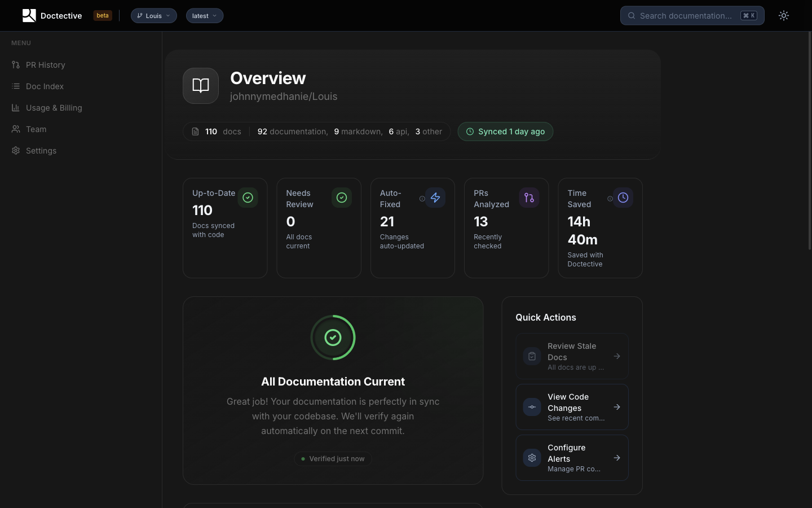Open Usage & Billing via the chart icon
Image resolution: width=812 pixels, height=508 pixels.
coord(16,108)
